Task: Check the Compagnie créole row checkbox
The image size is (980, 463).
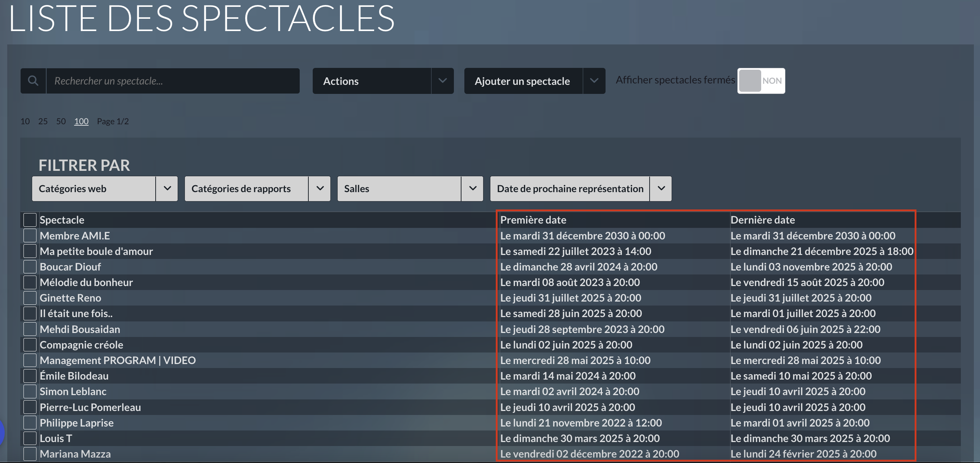Action: click(x=30, y=345)
